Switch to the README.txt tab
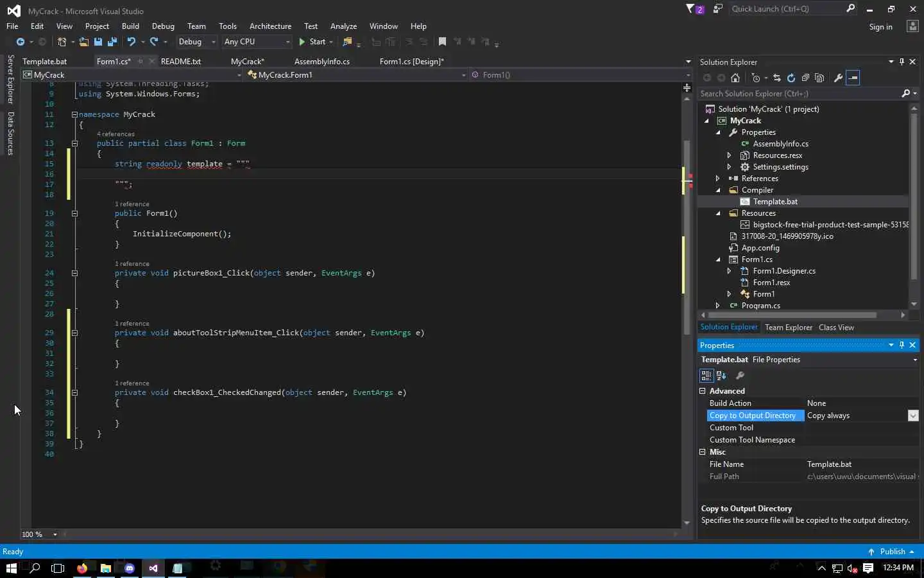This screenshot has width=924, height=578. coord(181,62)
